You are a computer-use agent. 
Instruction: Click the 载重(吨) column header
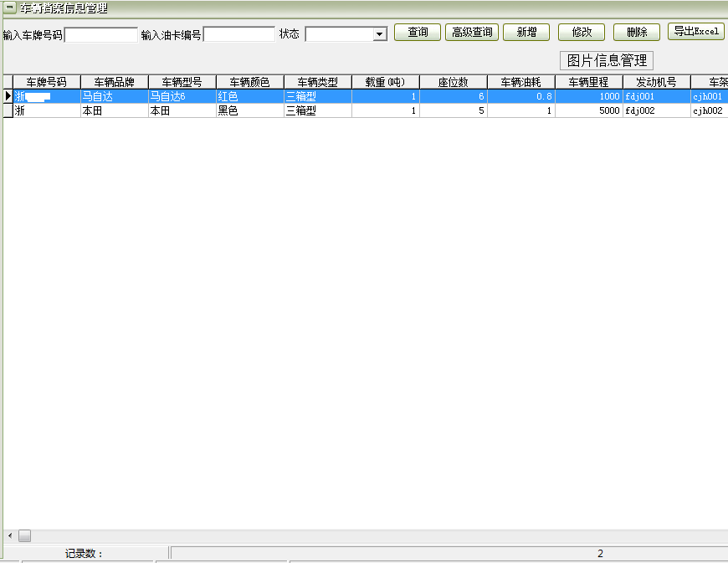pos(386,82)
